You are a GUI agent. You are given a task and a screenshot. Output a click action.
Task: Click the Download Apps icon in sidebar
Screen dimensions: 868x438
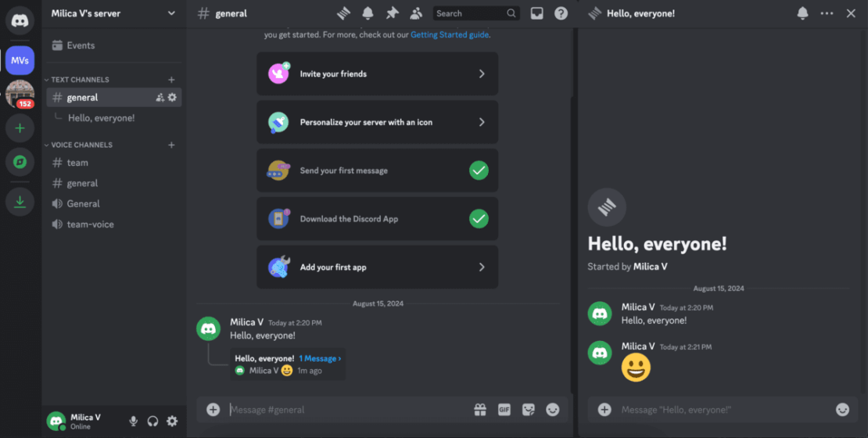[20, 202]
